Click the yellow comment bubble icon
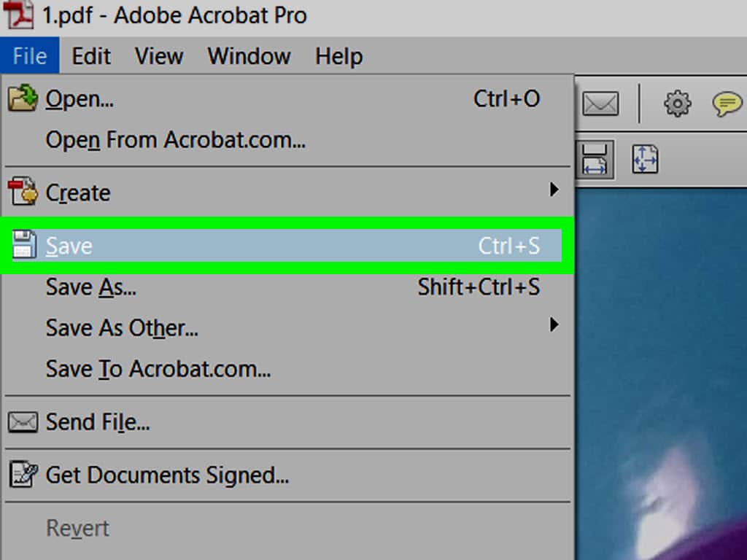This screenshot has height=560, width=747. click(727, 104)
